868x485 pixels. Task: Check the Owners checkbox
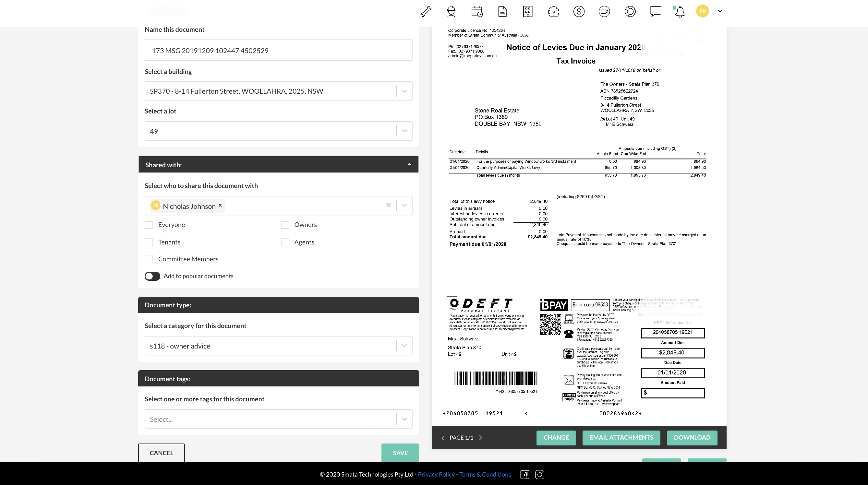click(x=285, y=225)
